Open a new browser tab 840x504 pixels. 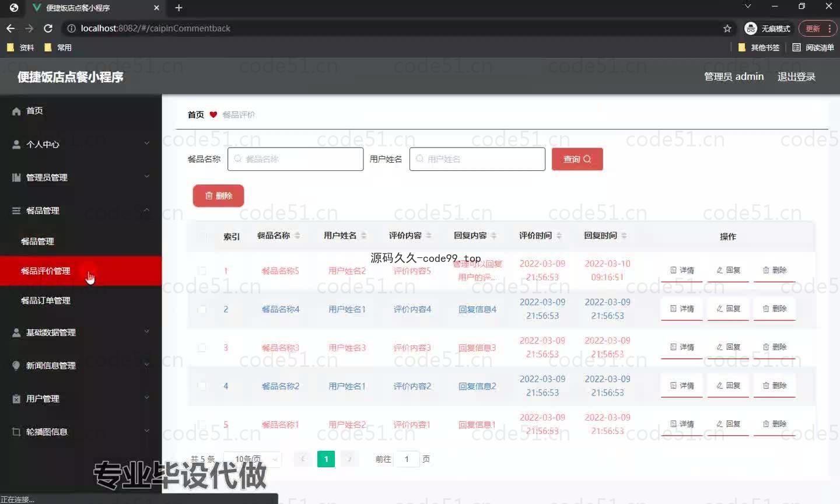point(179,8)
